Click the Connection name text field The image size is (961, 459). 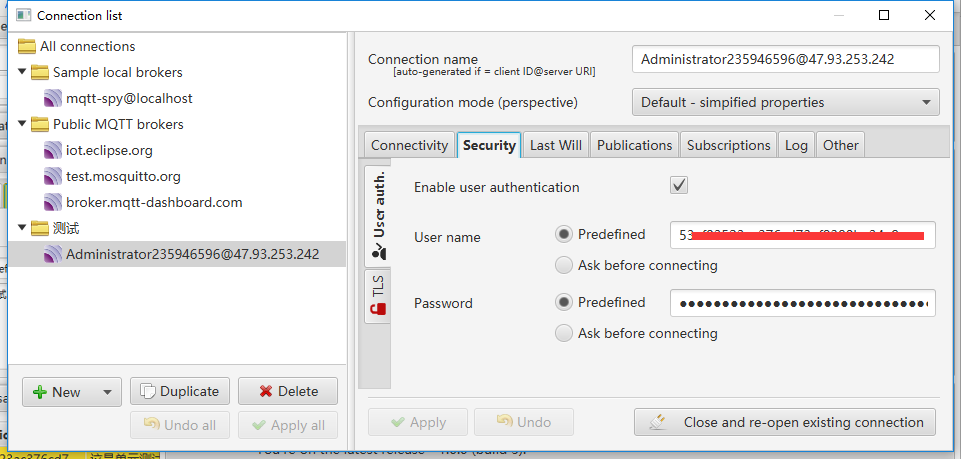pyautogui.click(x=785, y=59)
